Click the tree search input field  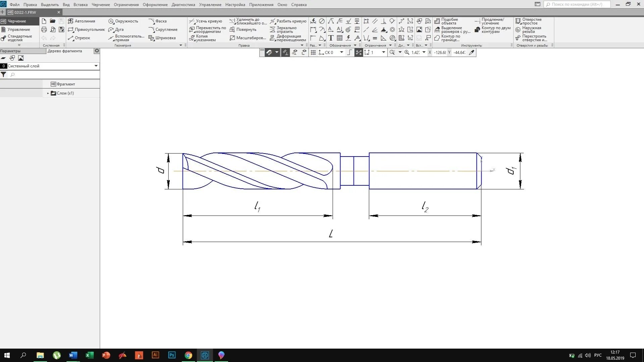pos(54,75)
